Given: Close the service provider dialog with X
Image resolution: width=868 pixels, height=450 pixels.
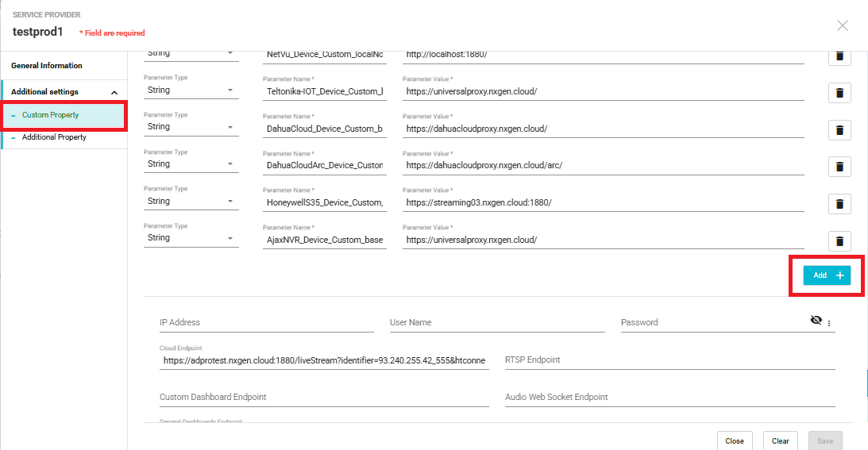Looking at the screenshot, I should (x=843, y=25).
